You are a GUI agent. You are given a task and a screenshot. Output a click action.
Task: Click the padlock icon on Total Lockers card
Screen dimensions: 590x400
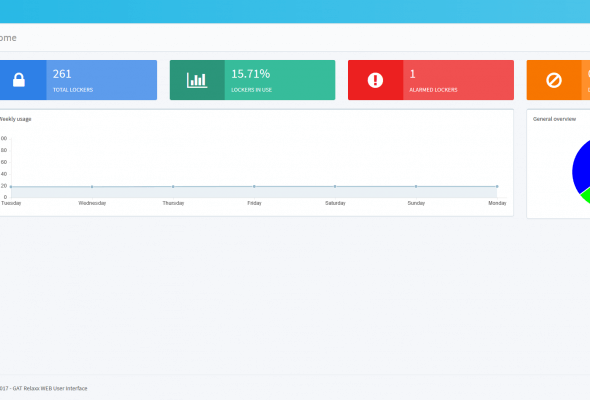click(x=19, y=80)
